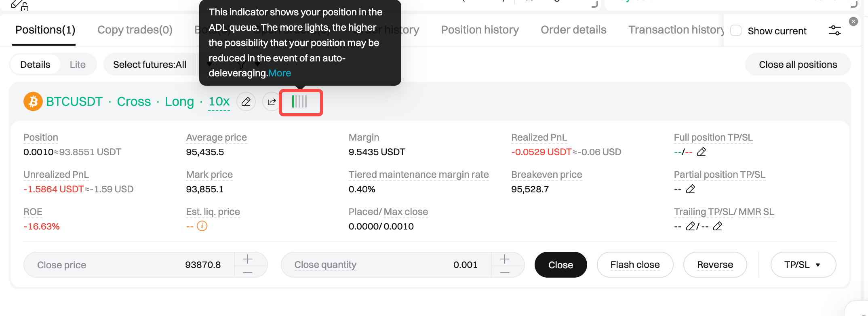The width and height of the screenshot is (868, 316).
Task: Switch to Lite view mode
Action: [x=78, y=65]
